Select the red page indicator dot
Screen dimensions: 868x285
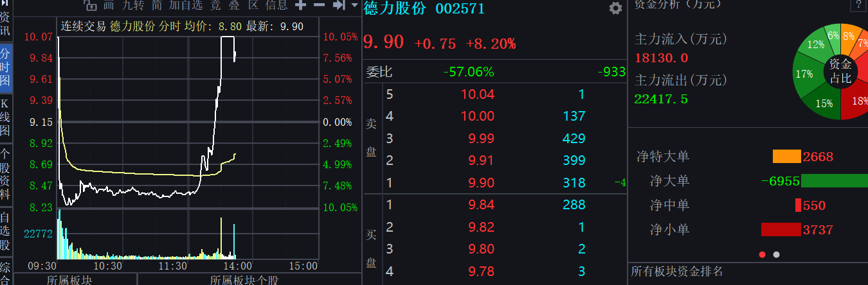point(763,255)
